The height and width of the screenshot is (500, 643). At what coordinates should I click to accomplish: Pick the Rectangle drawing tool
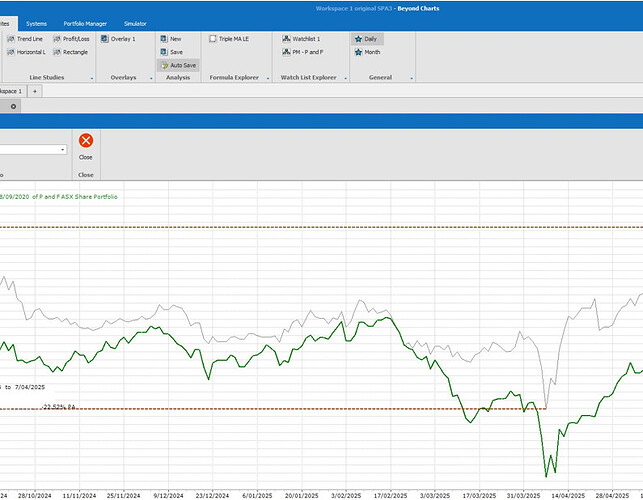coord(71,52)
